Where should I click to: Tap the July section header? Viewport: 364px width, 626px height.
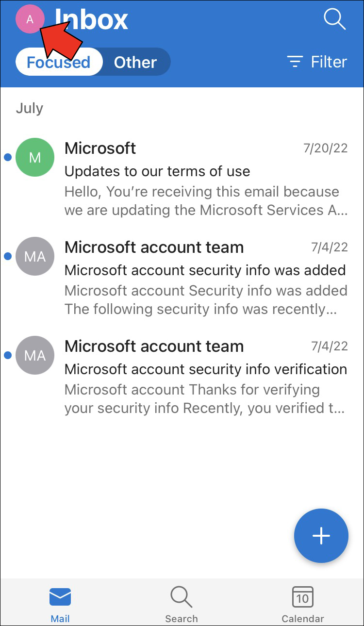pos(30,108)
